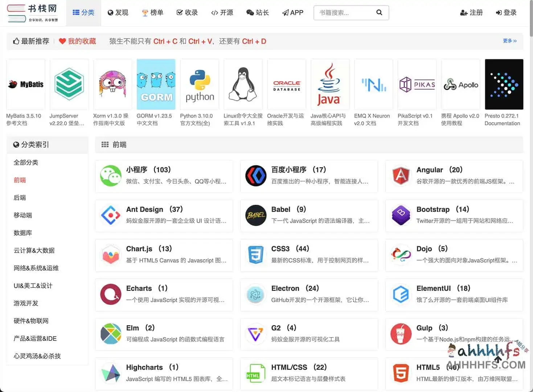The image size is (533, 392).
Task: Click the Electron atom icon
Action: [256, 295]
